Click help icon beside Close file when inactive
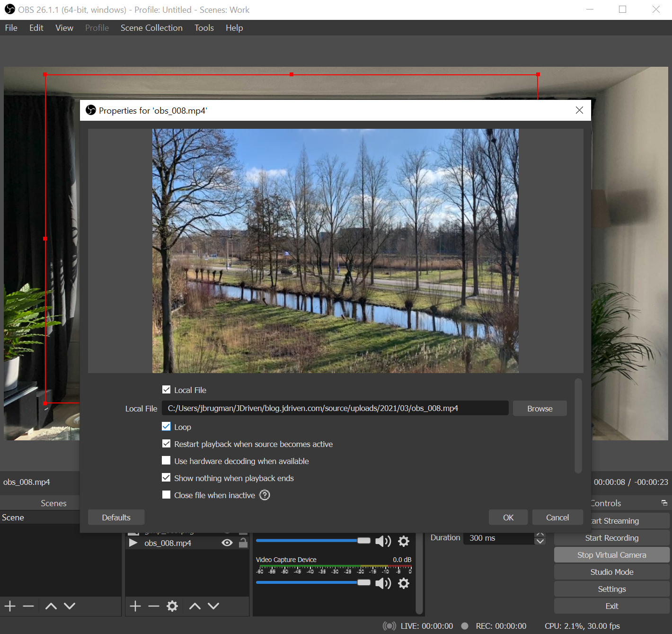This screenshot has height=634, width=672. point(265,495)
